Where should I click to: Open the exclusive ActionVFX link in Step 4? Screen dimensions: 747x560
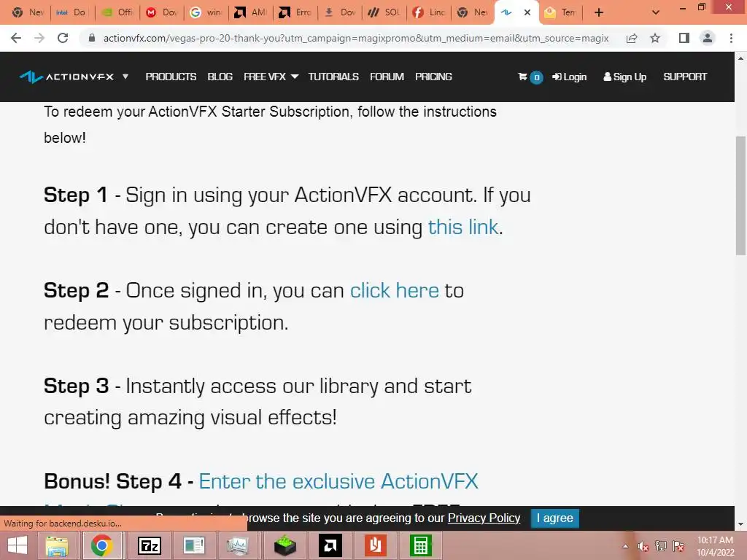pyautogui.click(x=338, y=481)
